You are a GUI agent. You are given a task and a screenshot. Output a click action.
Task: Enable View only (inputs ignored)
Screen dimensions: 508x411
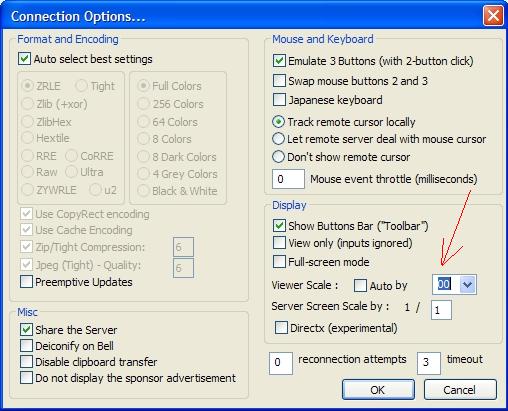[x=279, y=243]
